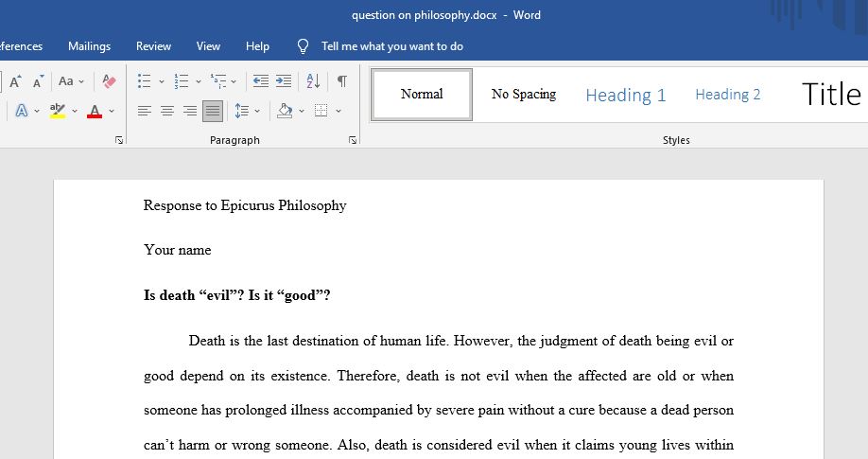Decrease the paragraph indent
Image resolution: width=868 pixels, height=459 pixels.
click(261, 81)
